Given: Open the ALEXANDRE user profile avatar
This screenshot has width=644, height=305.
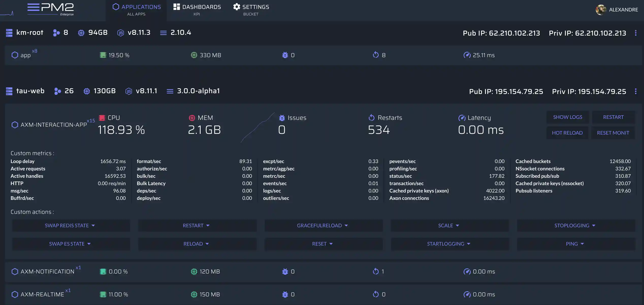Looking at the screenshot, I should 601,10.
